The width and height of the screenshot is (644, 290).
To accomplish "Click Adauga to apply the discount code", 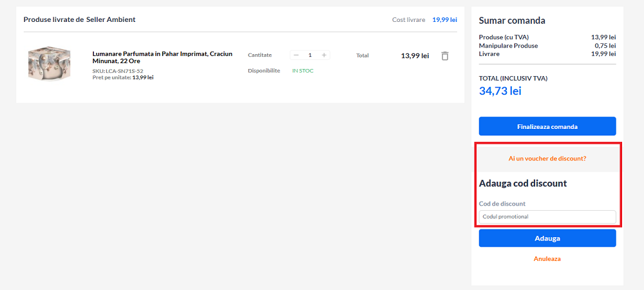I will 547,238.
